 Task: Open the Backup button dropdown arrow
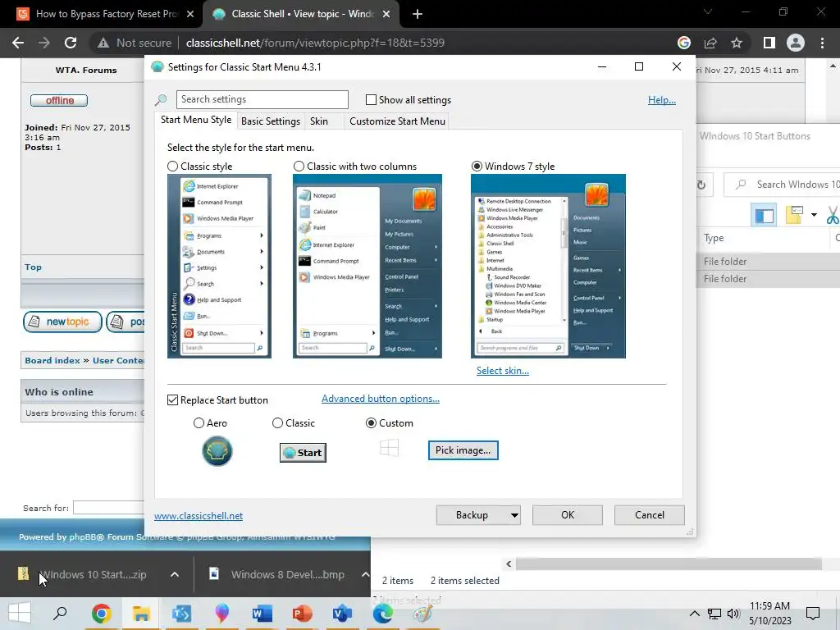click(x=514, y=515)
